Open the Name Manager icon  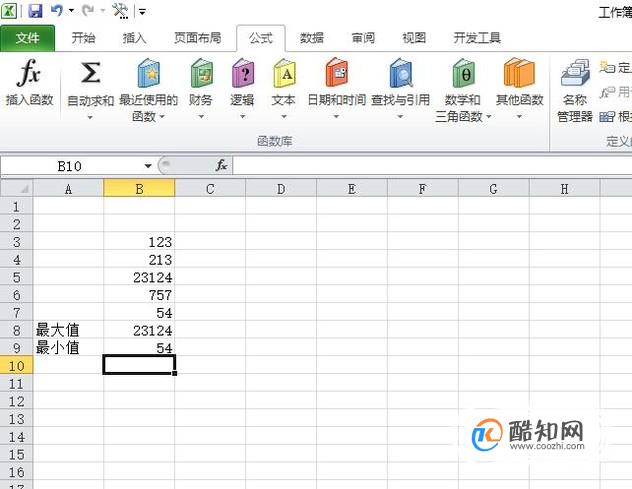(x=575, y=72)
